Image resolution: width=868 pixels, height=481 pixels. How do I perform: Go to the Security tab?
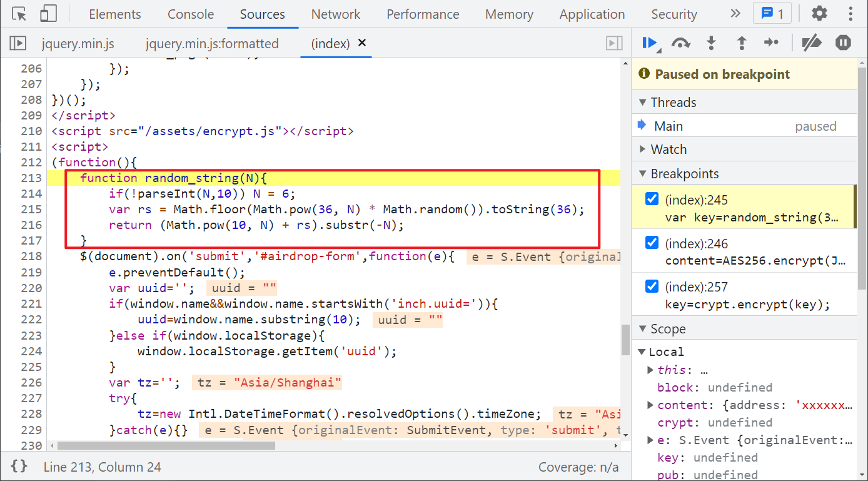coord(674,14)
